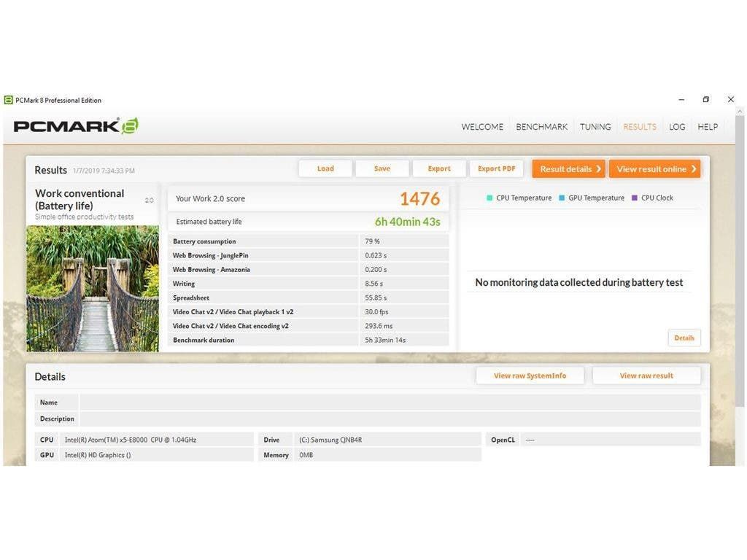Click the CPU Clock legend square

click(634, 198)
